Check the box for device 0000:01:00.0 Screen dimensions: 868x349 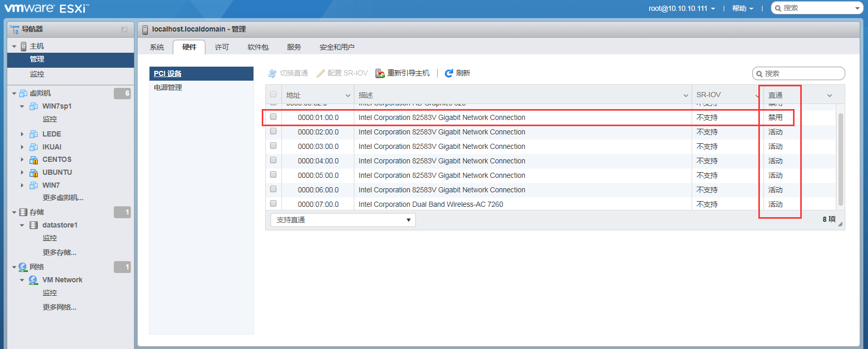coord(273,117)
